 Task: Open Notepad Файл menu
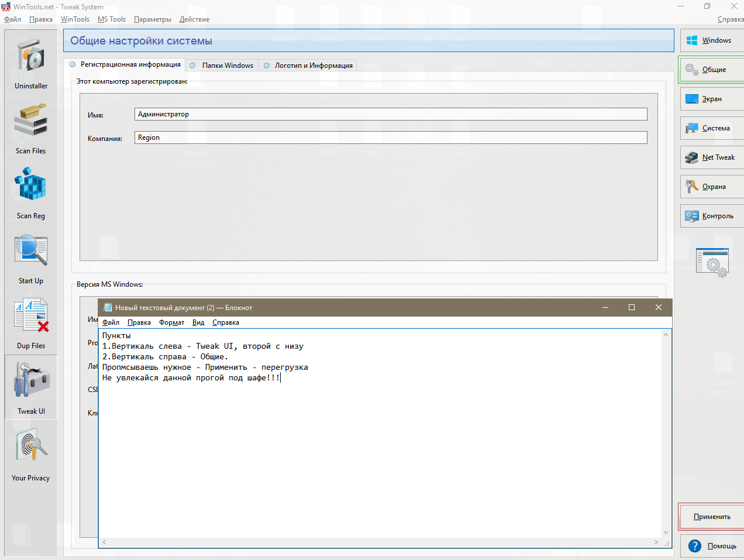(111, 322)
